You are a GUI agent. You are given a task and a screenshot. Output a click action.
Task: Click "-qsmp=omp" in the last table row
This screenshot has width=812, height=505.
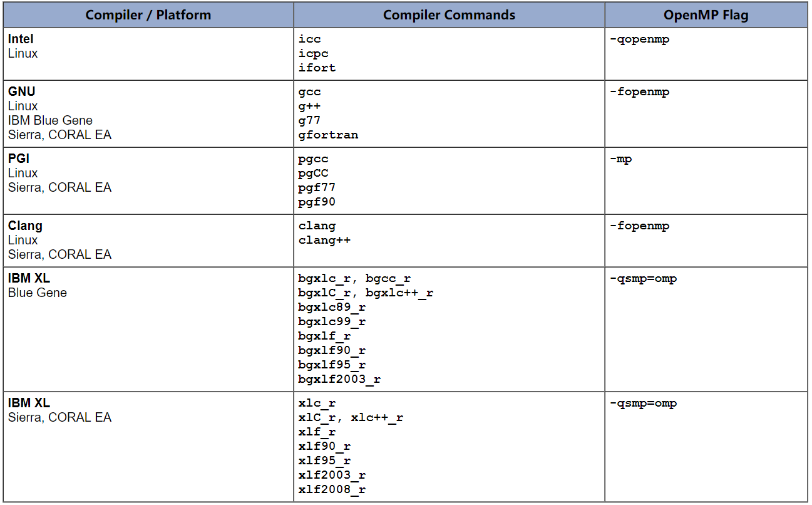pyautogui.click(x=643, y=403)
